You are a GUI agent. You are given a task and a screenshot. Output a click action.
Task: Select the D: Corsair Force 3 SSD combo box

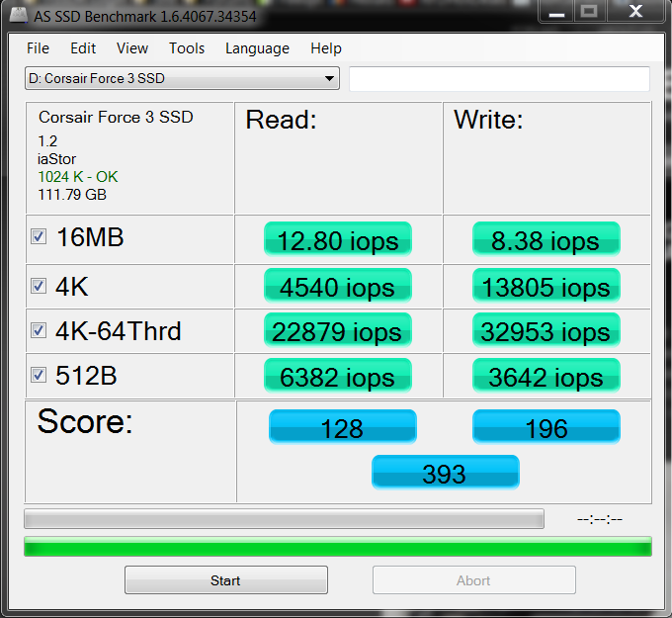tap(173, 79)
